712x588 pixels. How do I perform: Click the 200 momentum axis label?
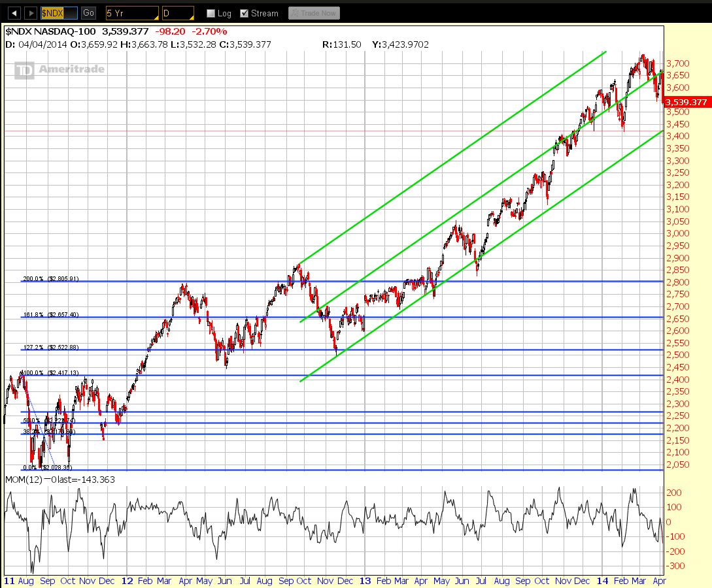674,493
